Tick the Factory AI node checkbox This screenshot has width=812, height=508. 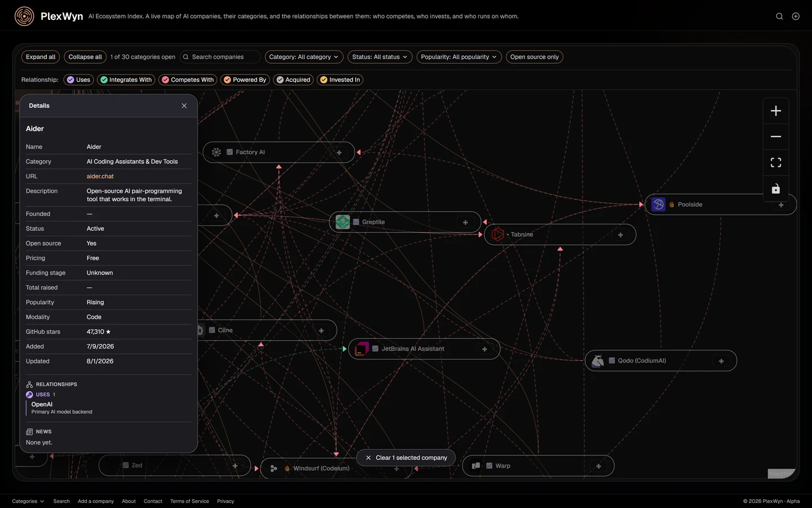230,152
